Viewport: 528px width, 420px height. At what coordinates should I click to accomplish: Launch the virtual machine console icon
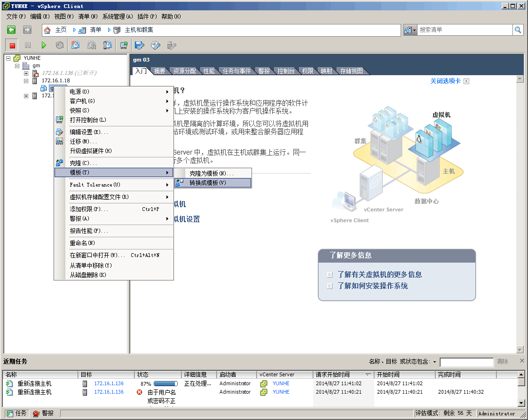click(x=124, y=46)
